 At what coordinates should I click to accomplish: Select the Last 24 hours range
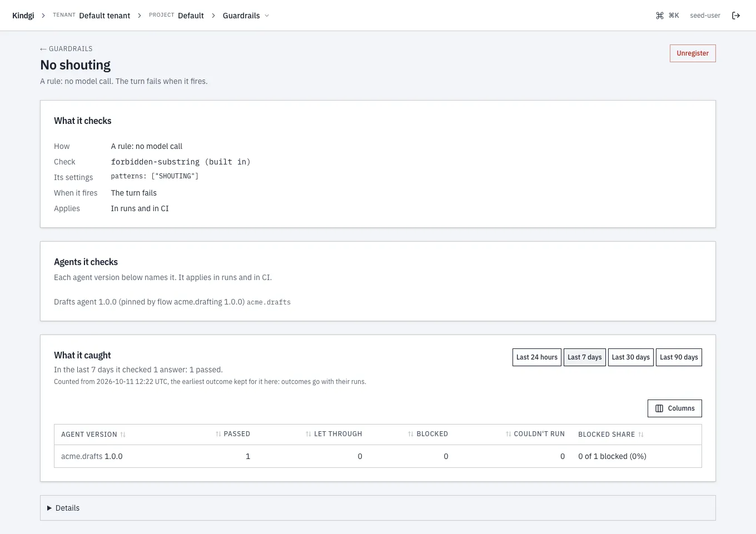(537, 357)
